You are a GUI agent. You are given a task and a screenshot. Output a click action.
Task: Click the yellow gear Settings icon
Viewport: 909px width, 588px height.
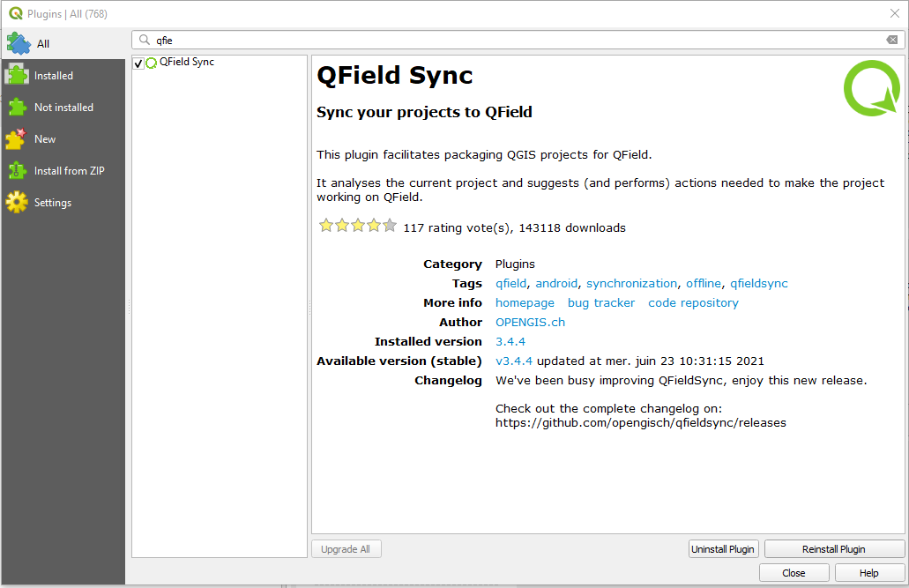16,202
